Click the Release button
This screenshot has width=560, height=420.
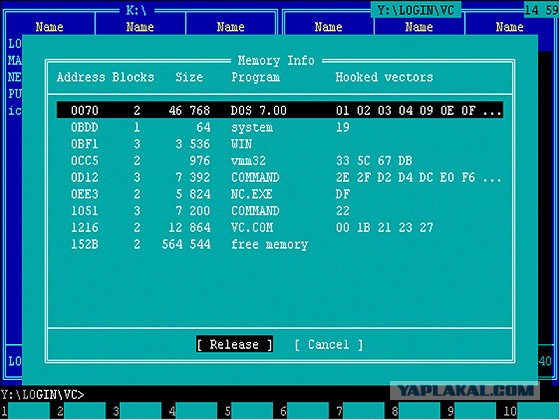(x=234, y=344)
